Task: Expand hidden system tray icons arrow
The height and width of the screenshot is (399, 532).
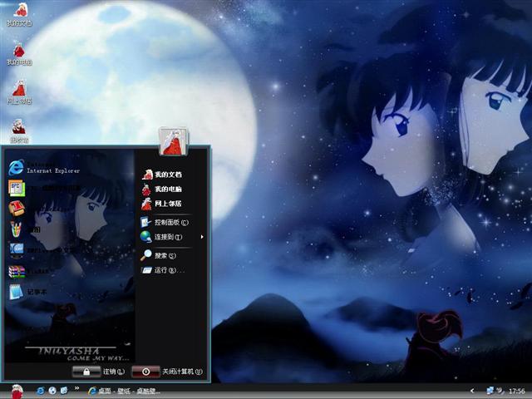Action: [472, 391]
